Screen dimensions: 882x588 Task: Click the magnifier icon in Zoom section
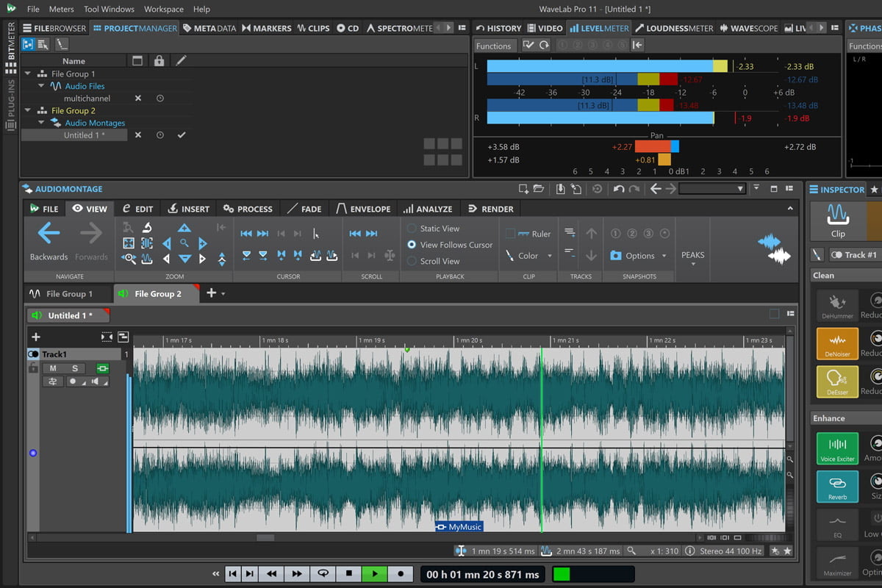[x=184, y=243]
